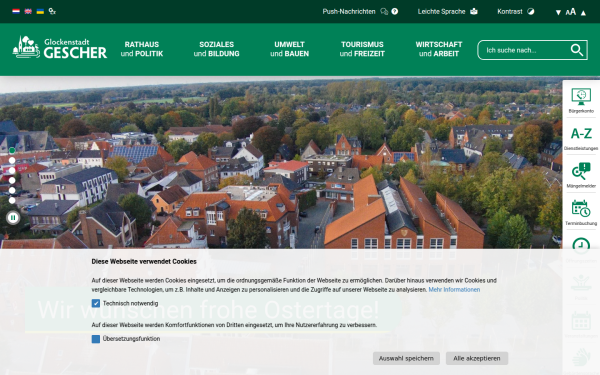Click the Push-Nachrichten help question mark

tap(395, 11)
